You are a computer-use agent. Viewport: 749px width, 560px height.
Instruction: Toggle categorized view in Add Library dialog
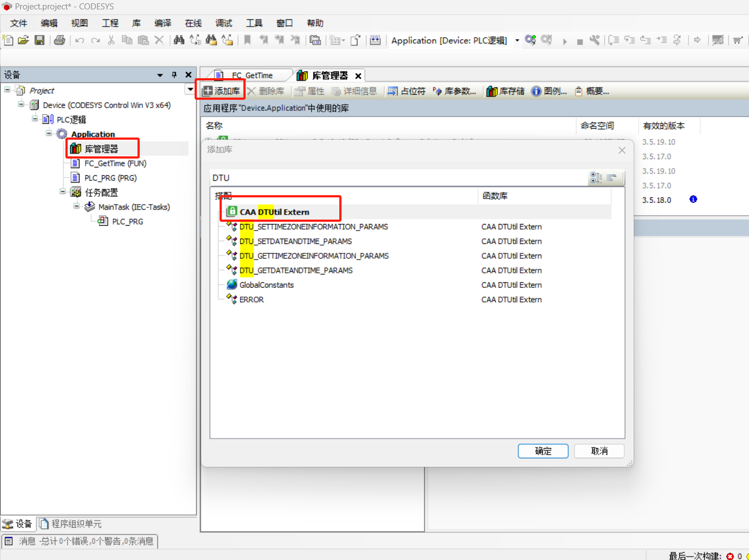coord(596,177)
